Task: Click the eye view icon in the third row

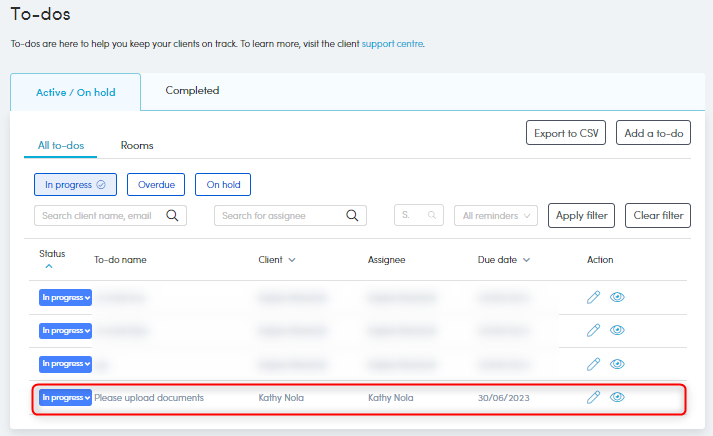Action: point(617,363)
